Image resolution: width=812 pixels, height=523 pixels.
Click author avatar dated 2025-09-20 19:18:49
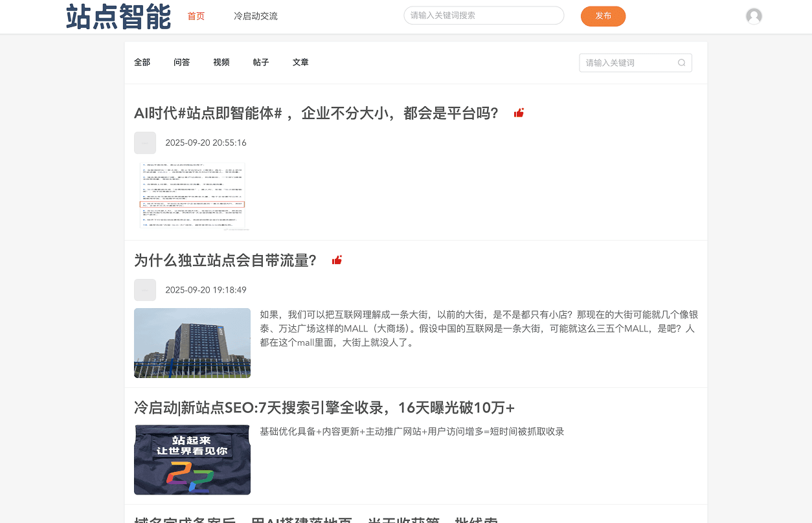145,290
